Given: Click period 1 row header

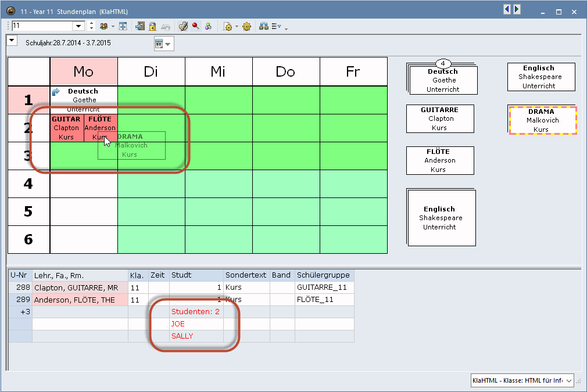Looking at the screenshot, I should click(x=29, y=100).
